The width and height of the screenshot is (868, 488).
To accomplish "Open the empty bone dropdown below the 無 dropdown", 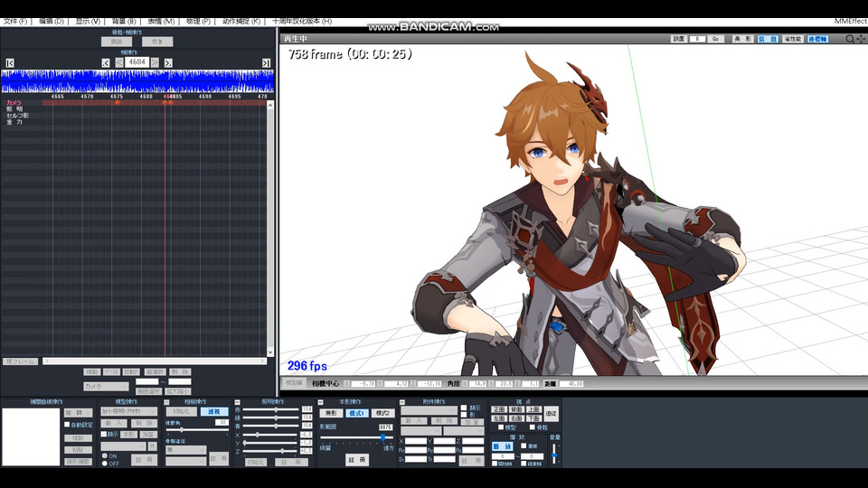I will click(186, 461).
